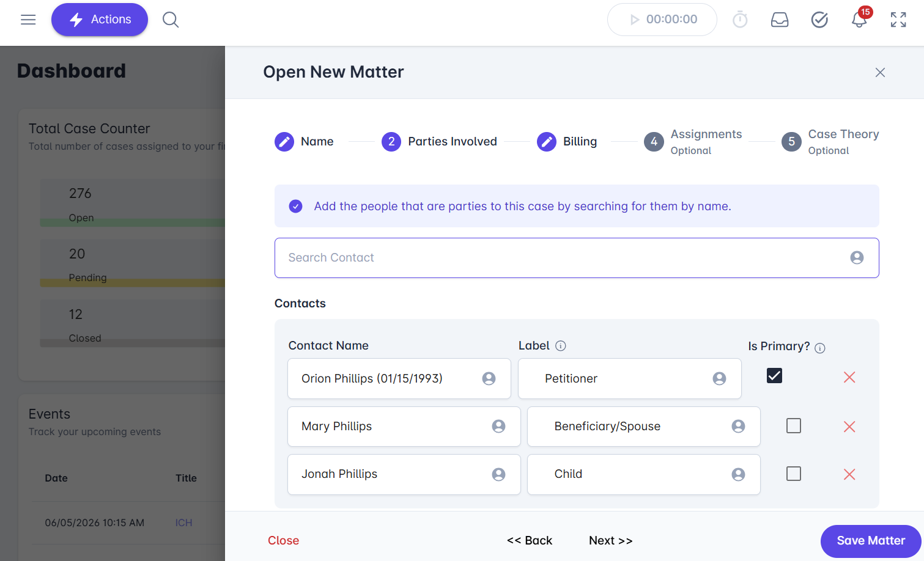Select the 276 Open cases counter
The width and height of the screenshot is (924, 561).
(132, 203)
